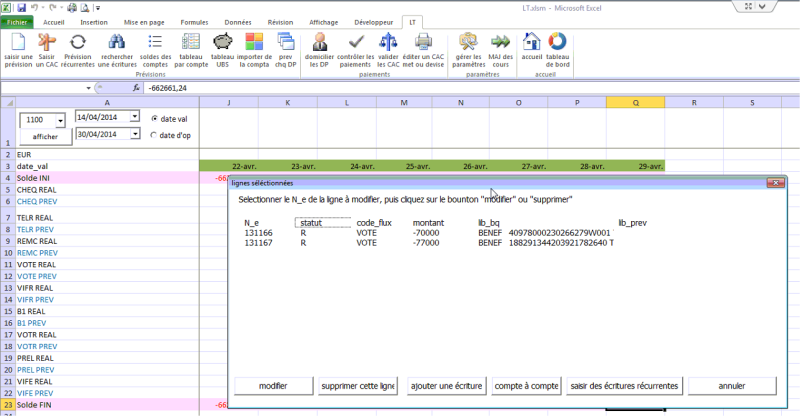Click the Excel application icon in title bar
This screenshot has height=416, width=800.
click(x=6, y=8)
